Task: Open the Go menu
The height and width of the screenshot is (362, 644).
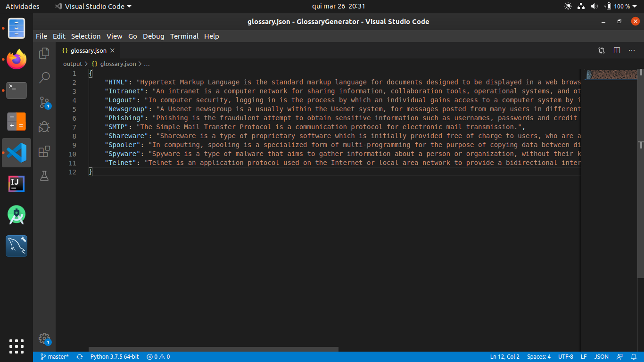Action: point(132,36)
